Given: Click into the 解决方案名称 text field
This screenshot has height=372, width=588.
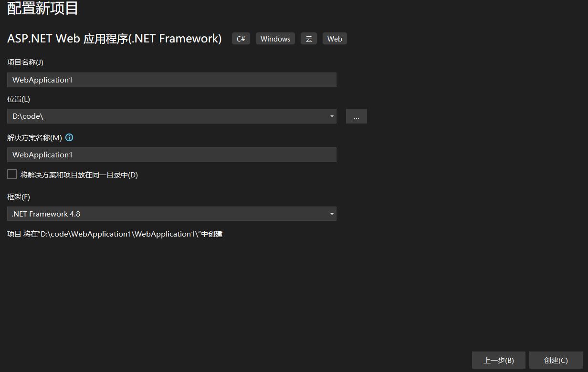Looking at the screenshot, I should click(172, 155).
